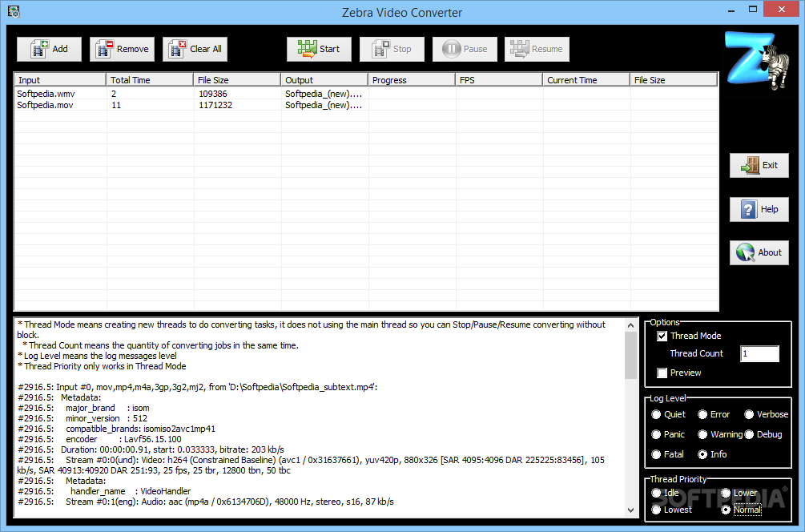Click the log line mentioning Lavf56.15.100 encoder
Image resolution: width=805 pixels, height=532 pixels.
(99, 440)
